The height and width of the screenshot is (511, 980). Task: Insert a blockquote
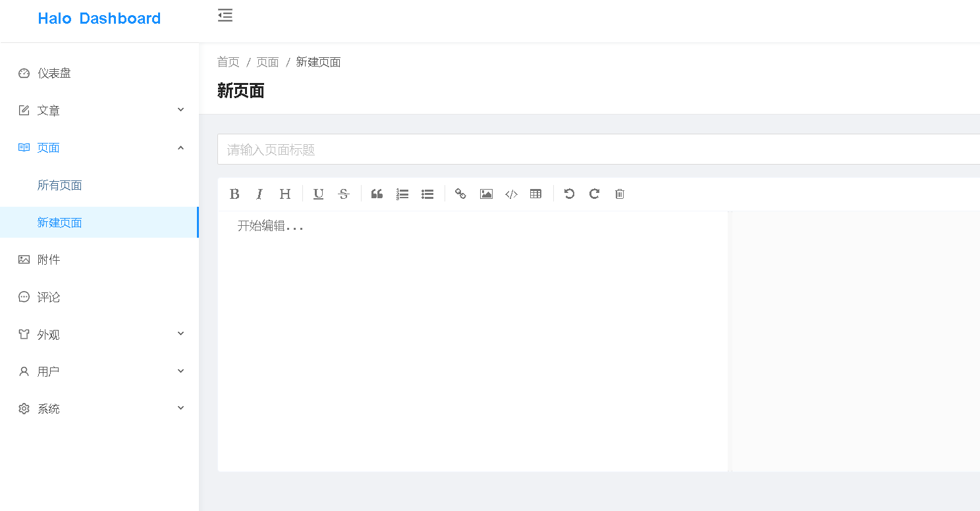[377, 194]
